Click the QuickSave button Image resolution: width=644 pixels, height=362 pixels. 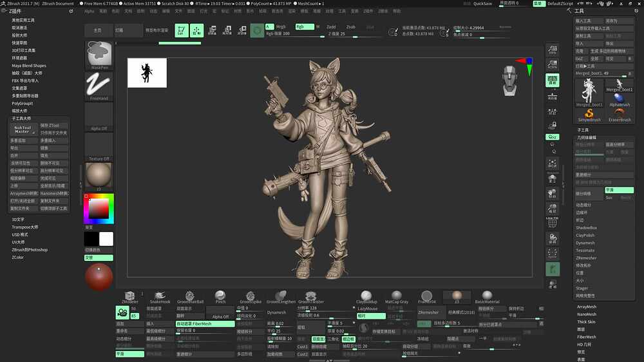tap(482, 3)
